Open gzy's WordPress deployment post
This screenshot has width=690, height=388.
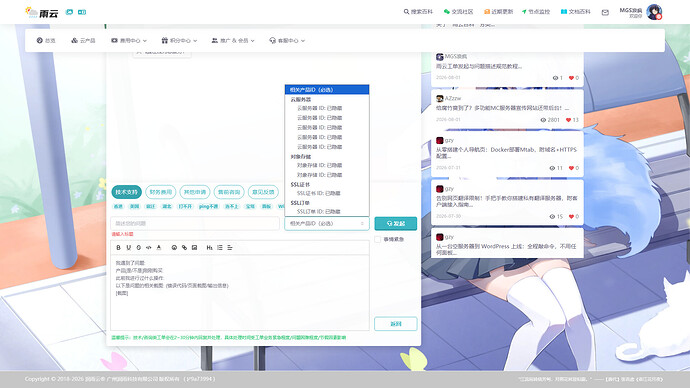[506, 249]
